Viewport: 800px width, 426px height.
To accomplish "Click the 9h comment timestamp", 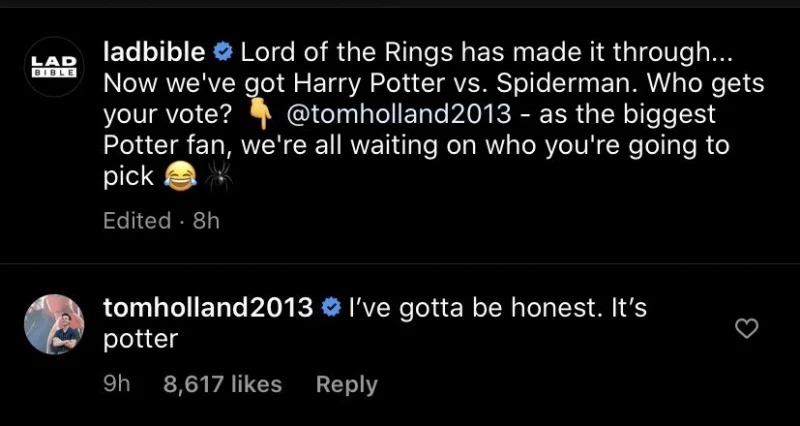I will tap(117, 384).
